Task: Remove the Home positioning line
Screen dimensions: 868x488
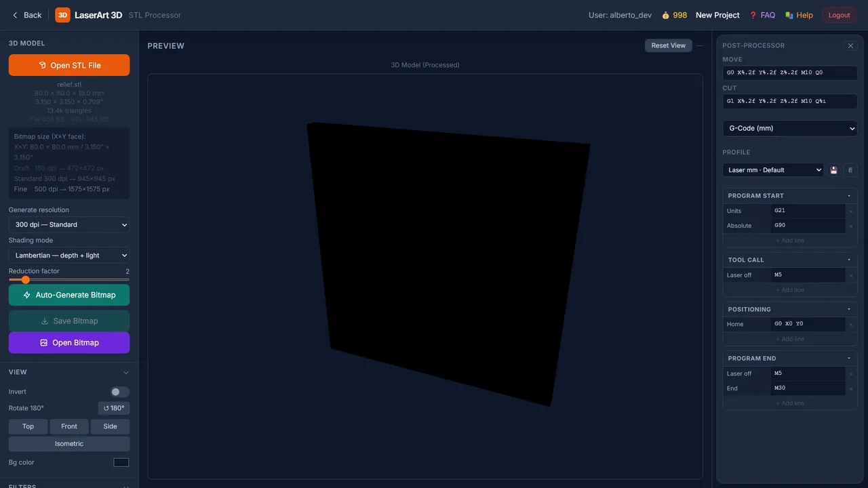Action: (x=851, y=325)
